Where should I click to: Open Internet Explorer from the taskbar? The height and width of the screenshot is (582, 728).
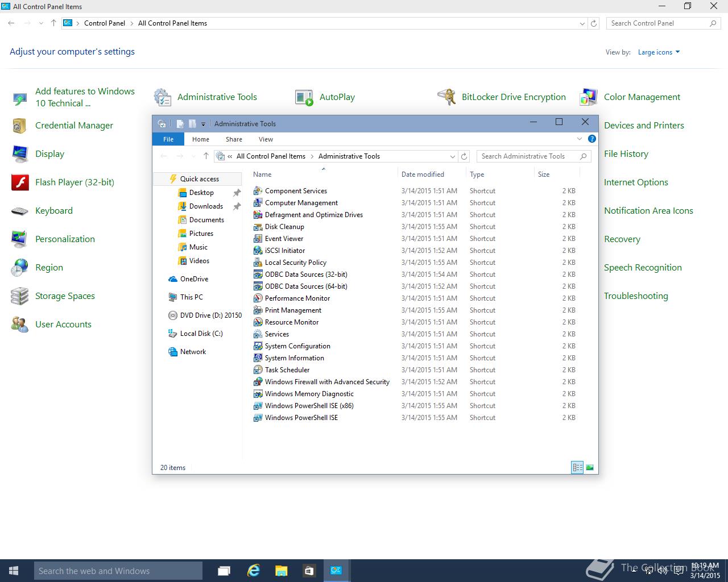(253, 571)
